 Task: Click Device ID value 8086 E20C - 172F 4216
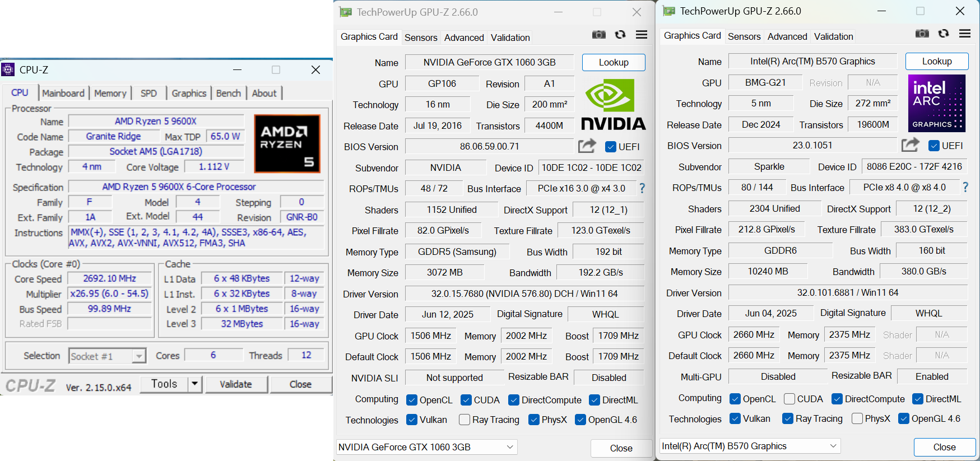point(914,166)
